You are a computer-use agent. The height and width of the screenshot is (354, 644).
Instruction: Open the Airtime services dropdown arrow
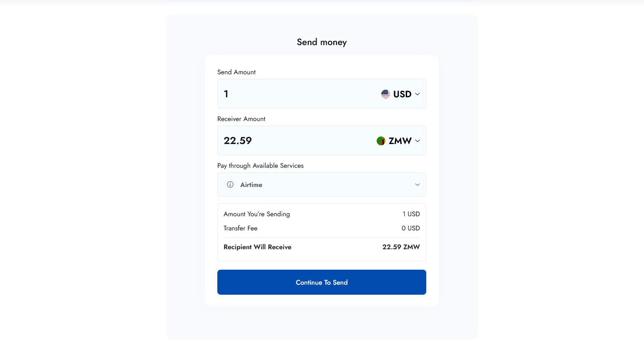[417, 185]
